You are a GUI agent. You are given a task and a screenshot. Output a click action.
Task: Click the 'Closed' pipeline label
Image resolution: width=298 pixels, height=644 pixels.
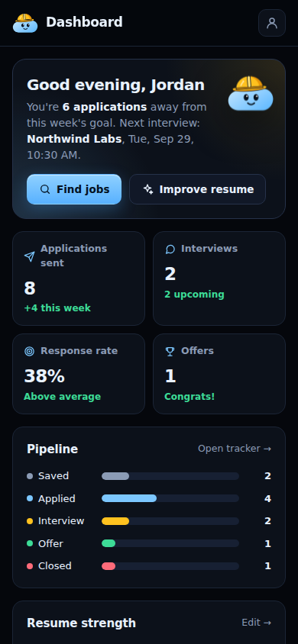pyautogui.click(x=55, y=566)
